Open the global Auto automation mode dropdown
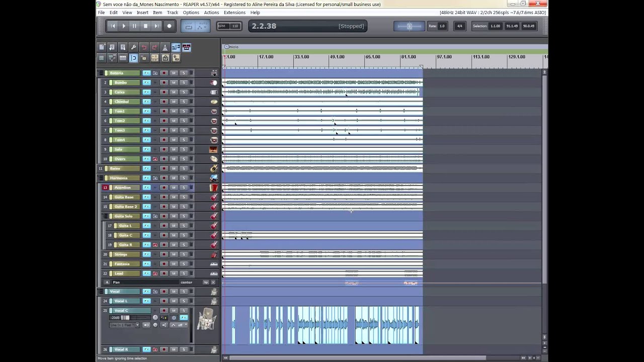644x362 pixels. 202,26
